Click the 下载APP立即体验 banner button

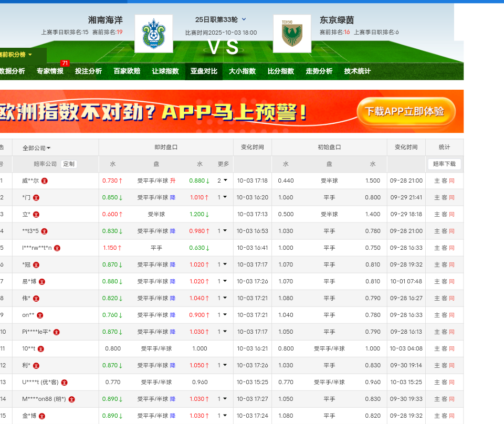pos(405,111)
